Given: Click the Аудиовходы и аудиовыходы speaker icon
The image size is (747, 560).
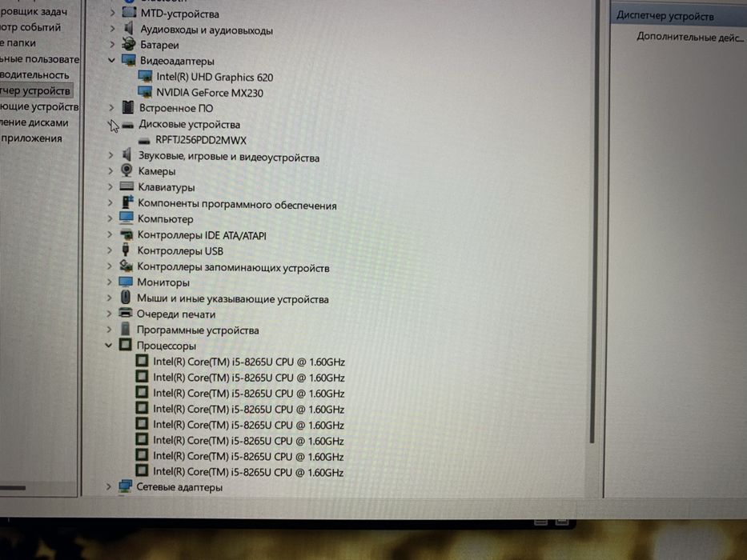Looking at the screenshot, I should click(x=129, y=29).
